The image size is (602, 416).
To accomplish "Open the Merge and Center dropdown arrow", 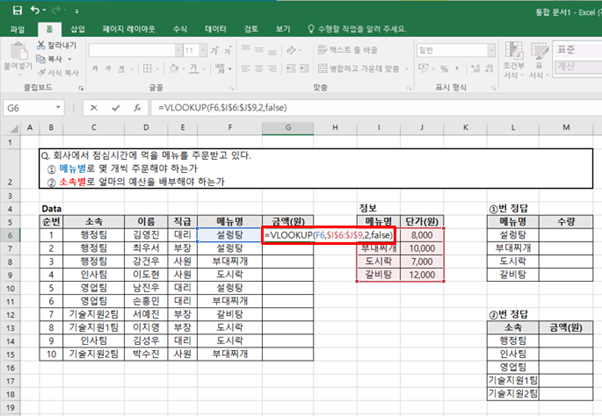I will click(x=407, y=69).
